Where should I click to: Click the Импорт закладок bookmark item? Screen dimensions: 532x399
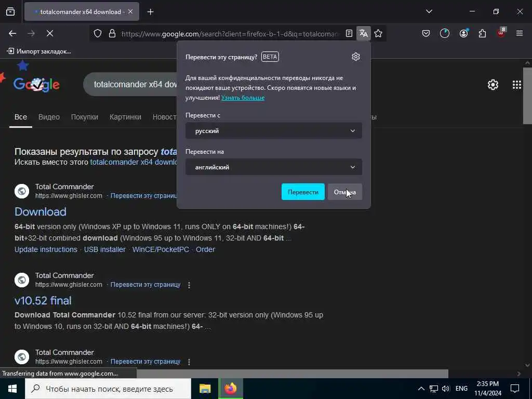click(x=39, y=51)
